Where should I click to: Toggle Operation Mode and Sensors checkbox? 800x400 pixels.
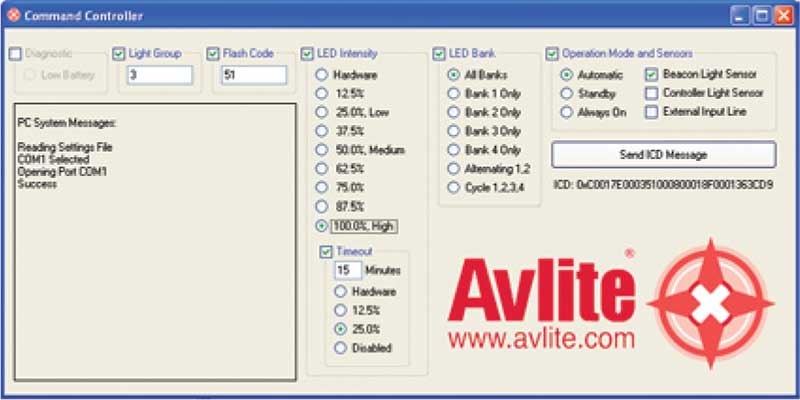[x=552, y=54]
